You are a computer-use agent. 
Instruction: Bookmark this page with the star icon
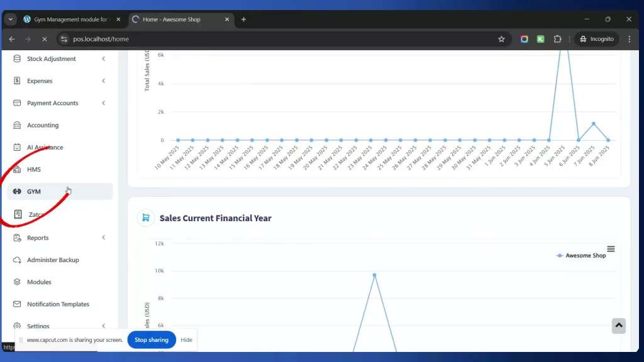point(501,39)
